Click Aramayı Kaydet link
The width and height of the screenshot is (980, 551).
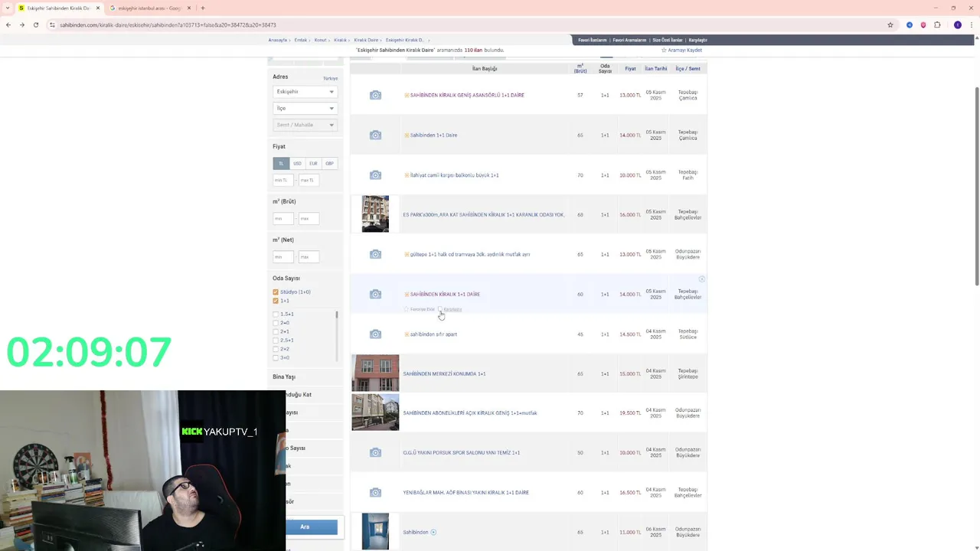684,51
